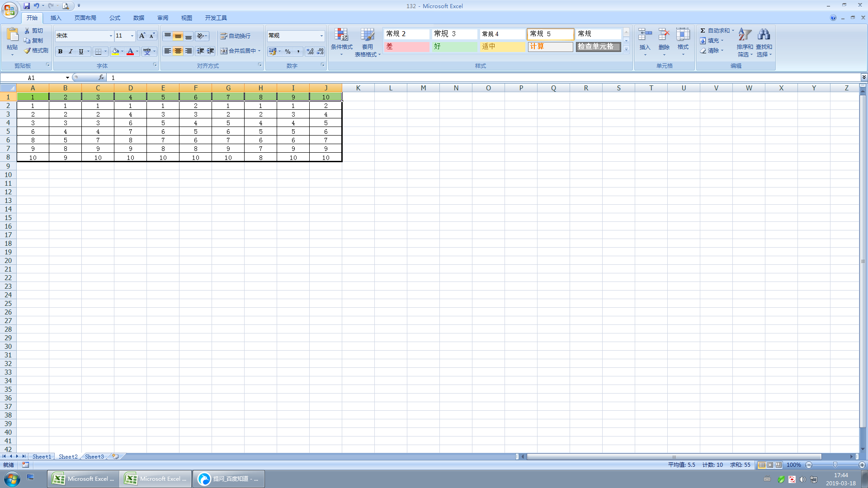Viewport: 868px width, 488px height.
Task: Open the font name dropdown
Action: 111,36
